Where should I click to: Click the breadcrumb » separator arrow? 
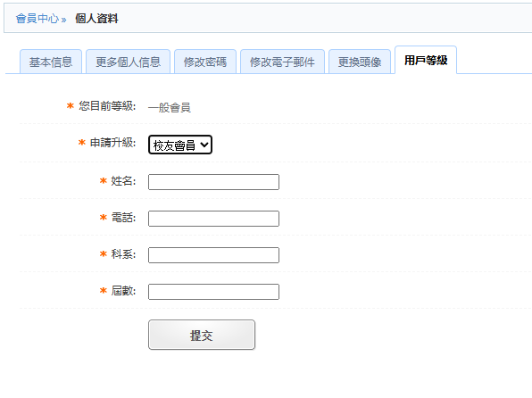(x=63, y=20)
